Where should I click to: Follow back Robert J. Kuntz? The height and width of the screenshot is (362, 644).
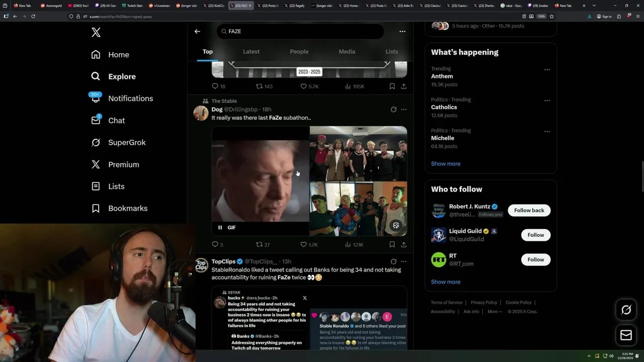(x=529, y=210)
